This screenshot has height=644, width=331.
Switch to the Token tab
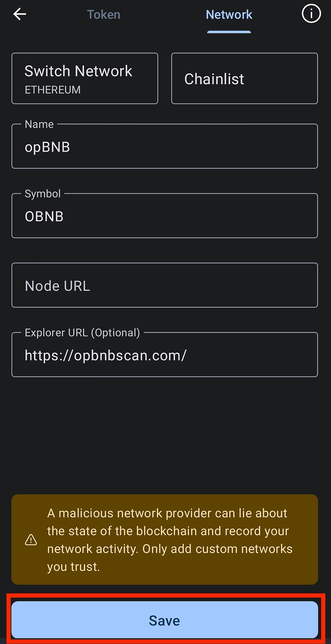[103, 15]
